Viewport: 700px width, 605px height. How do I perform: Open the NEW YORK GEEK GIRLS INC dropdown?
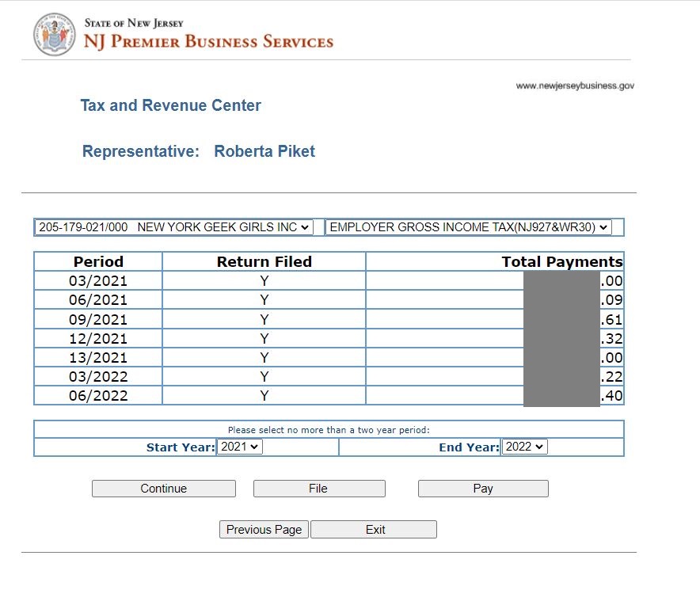coord(173,227)
